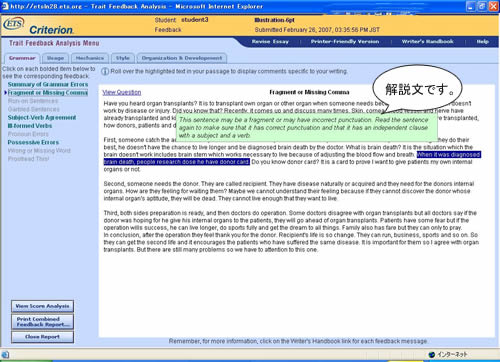The width and height of the screenshot is (500, 362).
Task: Open the Grammar tab
Action: pos(22,58)
